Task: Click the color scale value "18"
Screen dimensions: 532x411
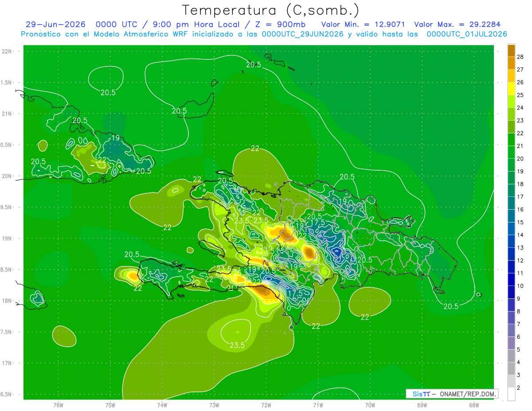Action: coord(520,184)
